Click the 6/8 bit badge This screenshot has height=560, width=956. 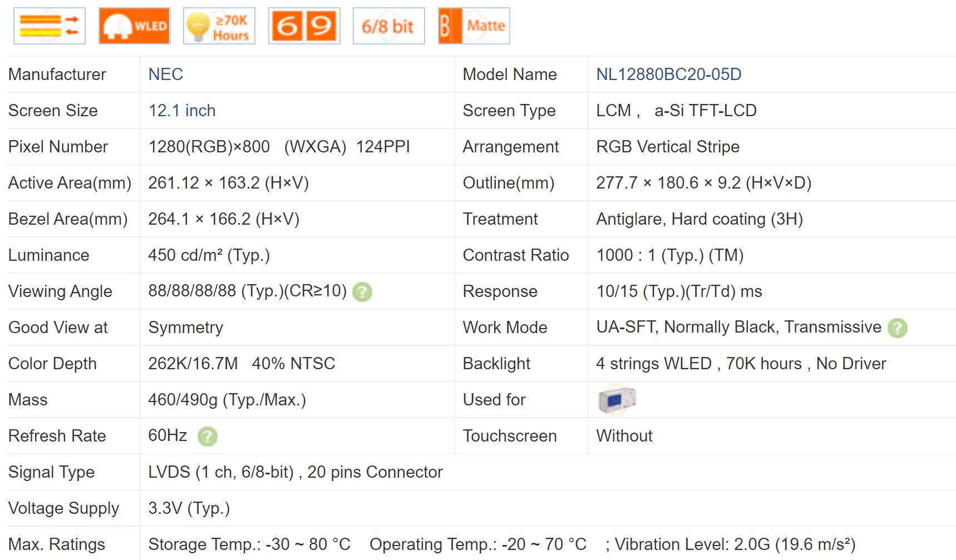(x=389, y=26)
